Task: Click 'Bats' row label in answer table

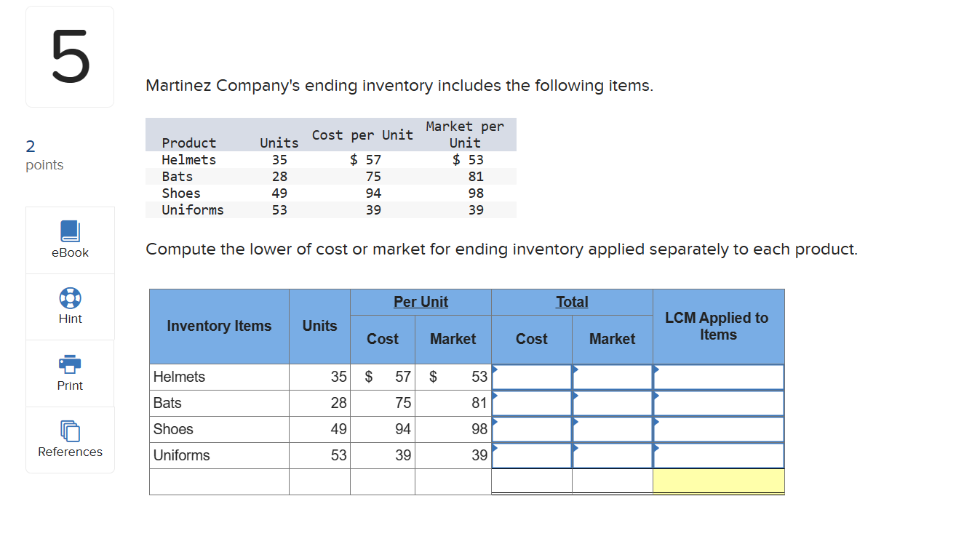Action: pos(167,403)
